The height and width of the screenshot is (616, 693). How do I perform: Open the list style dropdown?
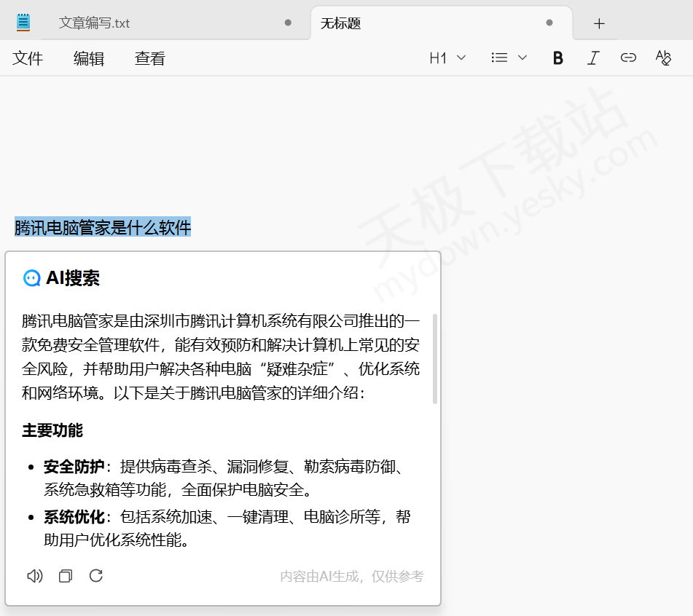(509, 58)
